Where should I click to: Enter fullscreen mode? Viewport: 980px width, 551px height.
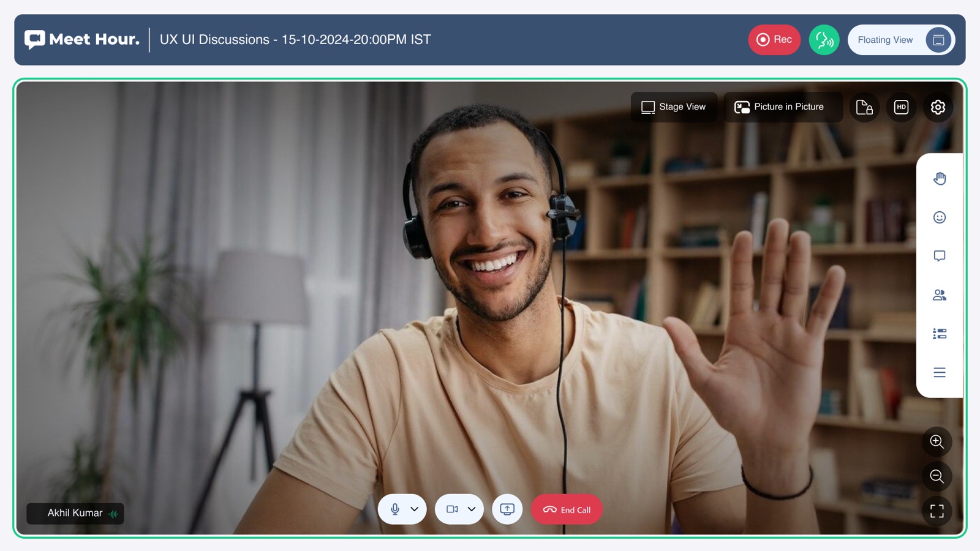[937, 511]
